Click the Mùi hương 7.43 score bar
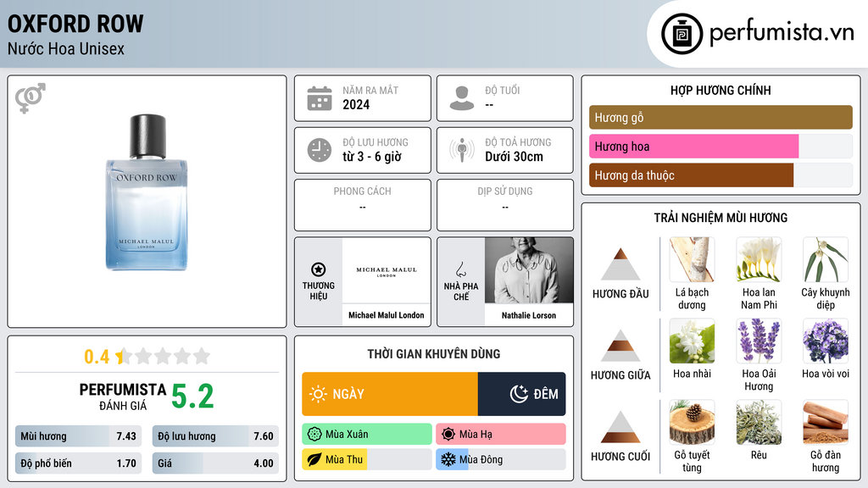The width and height of the screenshot is (868, 488). [79, 436]
